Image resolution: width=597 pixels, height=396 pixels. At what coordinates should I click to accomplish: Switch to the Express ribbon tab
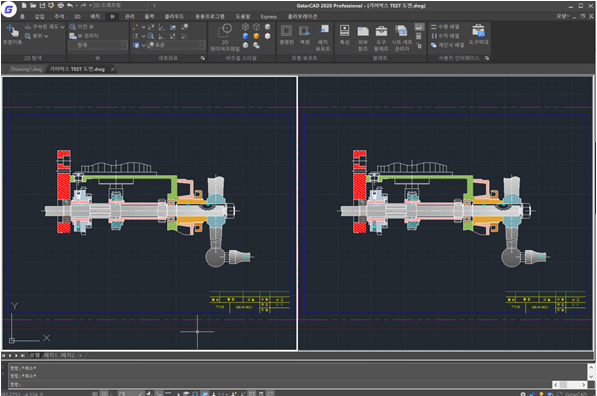(269, 16)
